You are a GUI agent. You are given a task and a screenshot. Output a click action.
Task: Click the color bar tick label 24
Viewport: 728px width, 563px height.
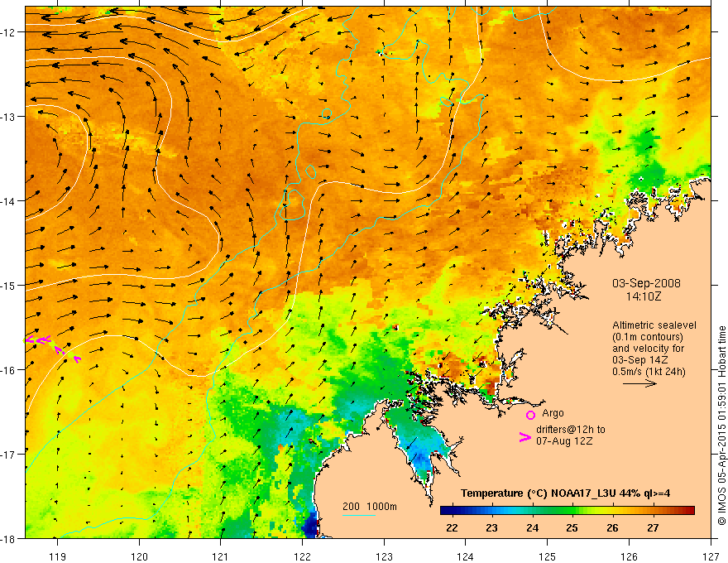[533, 527]
